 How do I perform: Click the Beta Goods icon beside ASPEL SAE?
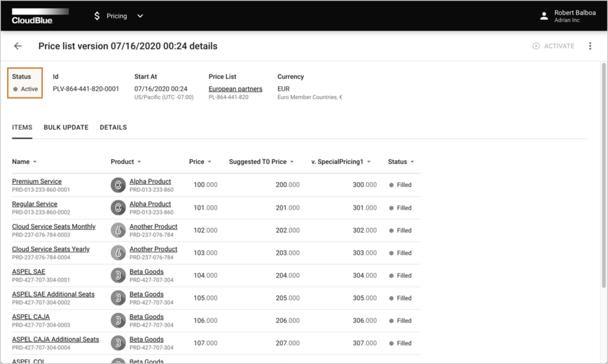pyautogui.click(x=118, y=275)
